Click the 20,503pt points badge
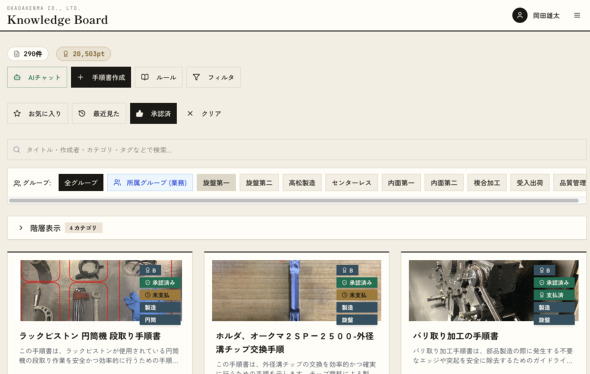The width and height of the screenshot is (590, 374). pos(84,54)
